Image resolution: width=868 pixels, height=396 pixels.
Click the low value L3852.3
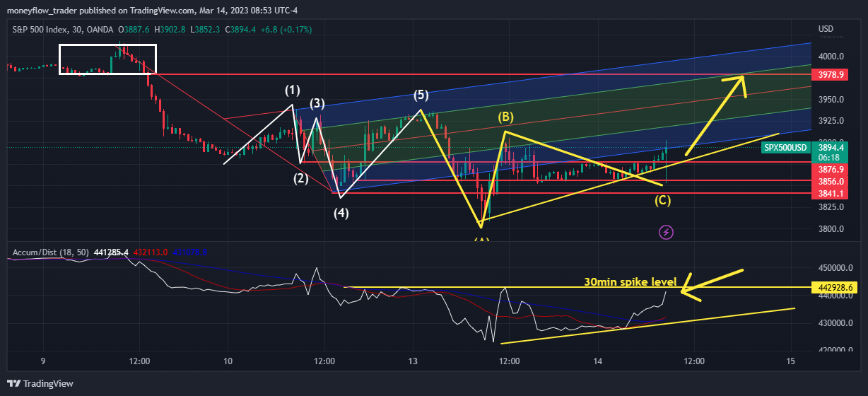click(206, 30)
